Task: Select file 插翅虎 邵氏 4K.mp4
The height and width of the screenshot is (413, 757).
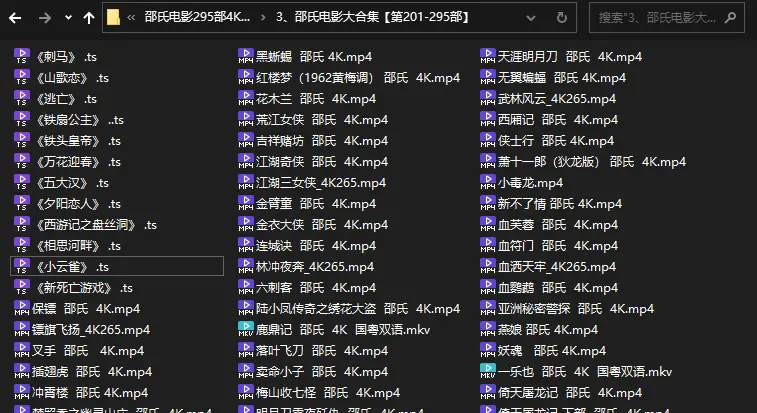Action: tap(92, 372)
